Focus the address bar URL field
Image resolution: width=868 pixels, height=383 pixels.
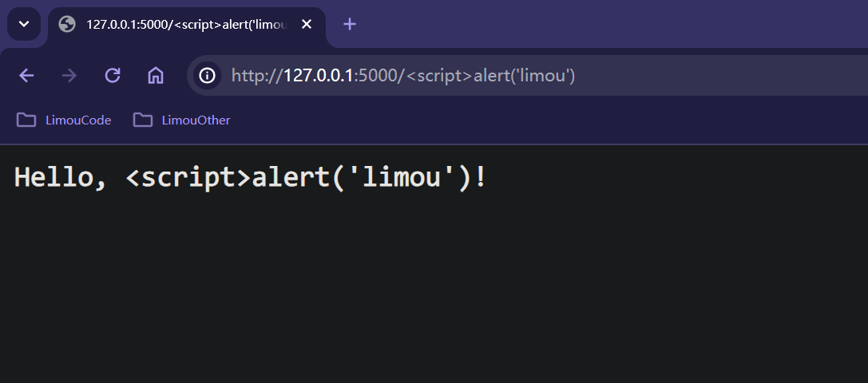[x=479, y=76]
